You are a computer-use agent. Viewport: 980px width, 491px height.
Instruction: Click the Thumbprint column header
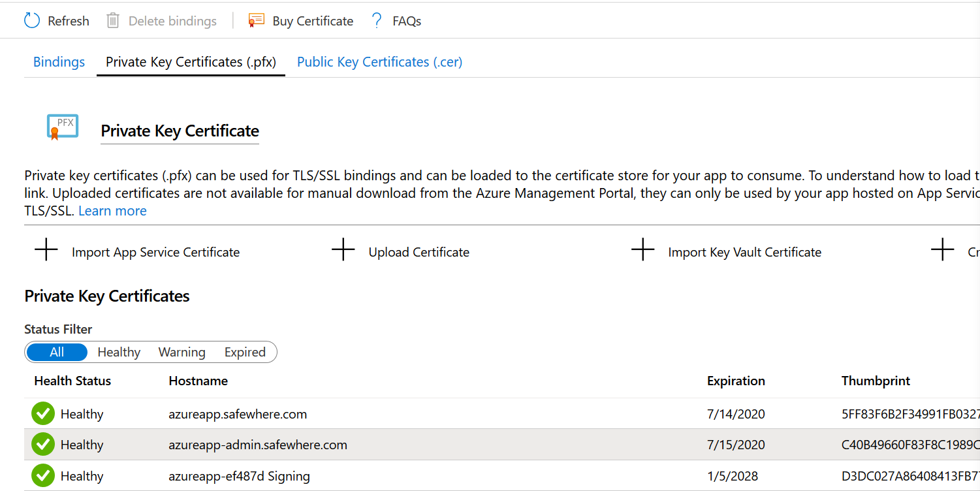pyautogui.click(x=876, y=381)
